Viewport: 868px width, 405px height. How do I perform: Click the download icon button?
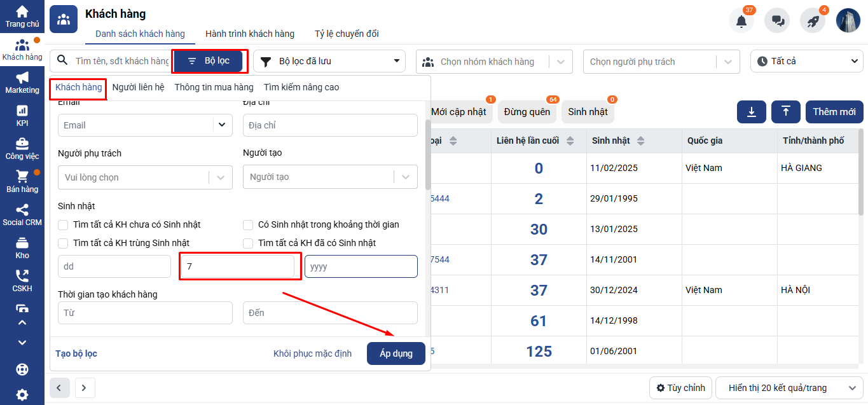coord(751,112)
